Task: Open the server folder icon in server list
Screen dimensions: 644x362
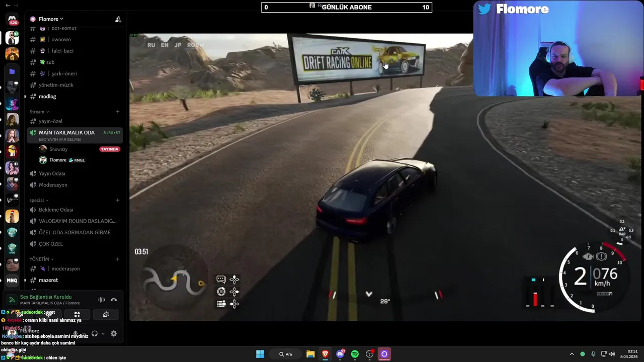Action: tap(12, 71)
